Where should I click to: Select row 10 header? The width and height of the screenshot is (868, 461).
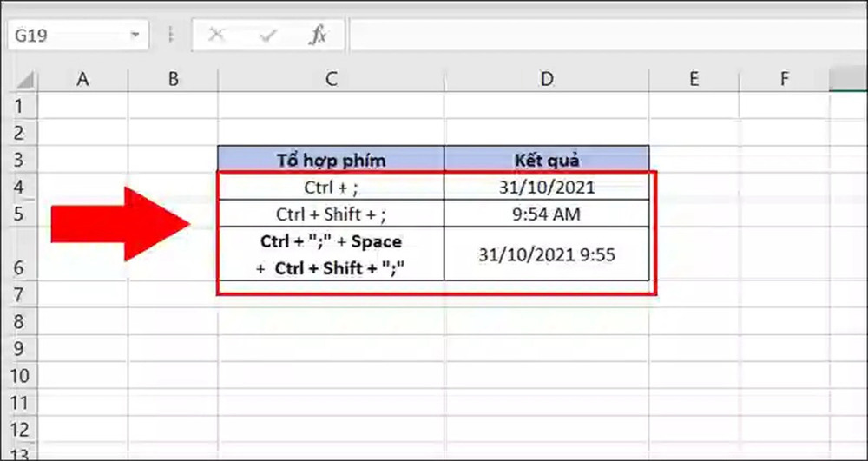pos(19,376)
